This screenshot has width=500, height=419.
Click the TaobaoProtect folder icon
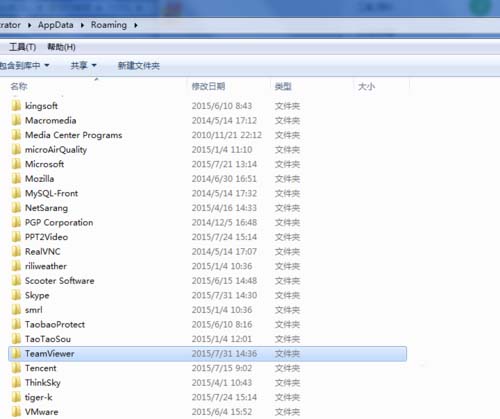pyautogui.click(x=16, y=324)
